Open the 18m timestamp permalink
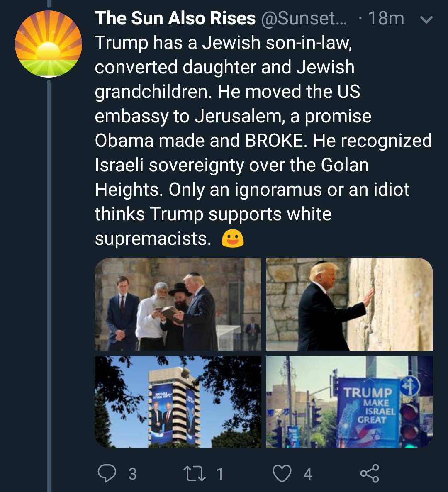This screenshot has width=448, height=492. click(x=386, y=18)
